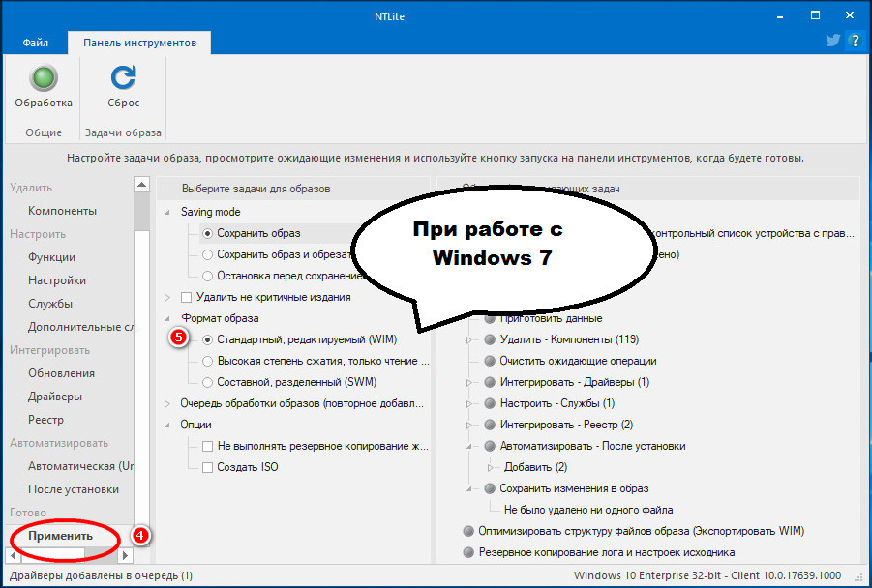Screen dimensions: 872x588
Task: Click status circle beside Настроить - Службы (1)
Action: click(490, 403)
